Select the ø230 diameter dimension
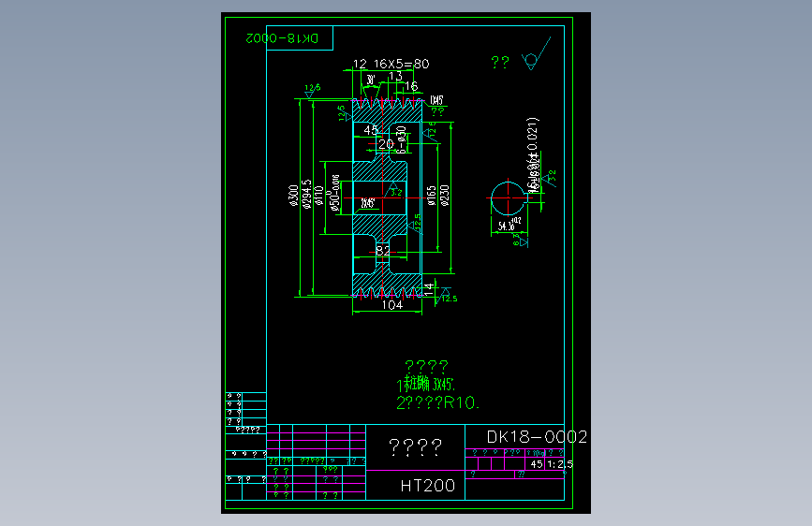The width and height of the screenshot is (812, 526). [x=444, y=196]
